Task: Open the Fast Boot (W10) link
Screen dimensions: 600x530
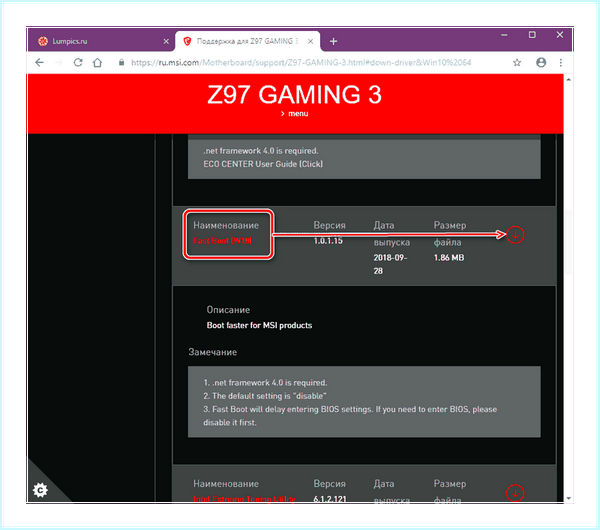Action: [x=222, y=240]
